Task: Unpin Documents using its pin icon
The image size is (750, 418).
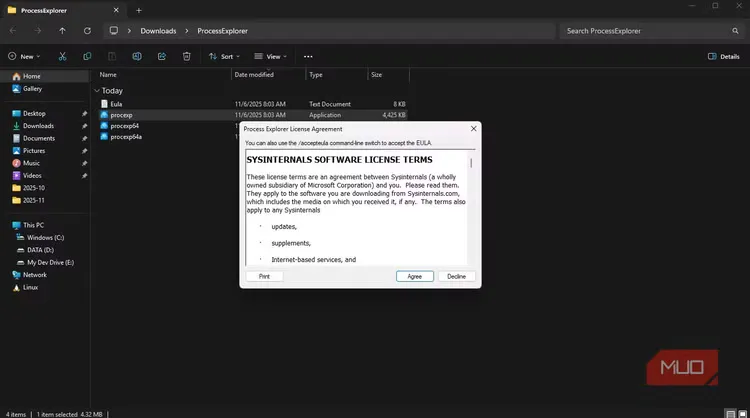Action: pyautogui.click(x=84, y=138)
